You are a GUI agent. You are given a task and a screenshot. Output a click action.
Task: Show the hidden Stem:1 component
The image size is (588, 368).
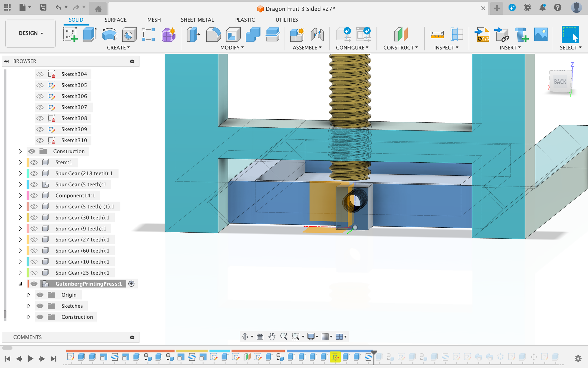34,162
